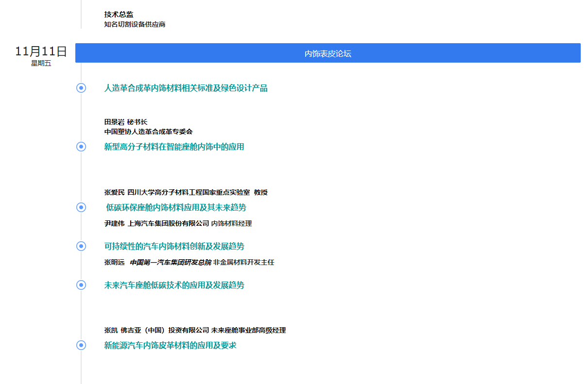Image resolution: width=588 pixels, height=384 pixels.
Task: Click timeline dot beside 可持续性的汽车内饰材料创新及发展趋势
Action: (81, 246)
